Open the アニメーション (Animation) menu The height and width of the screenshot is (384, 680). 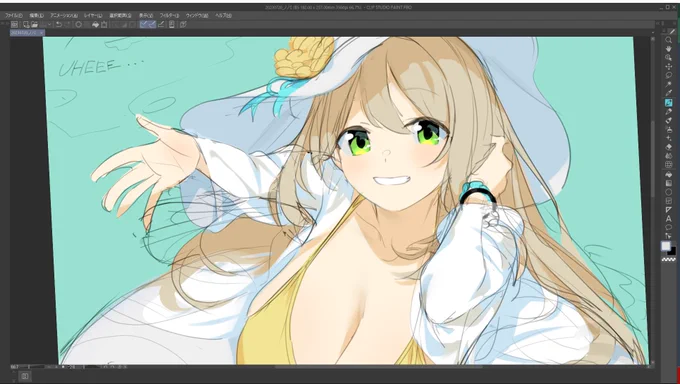click(x=64, y=16)
